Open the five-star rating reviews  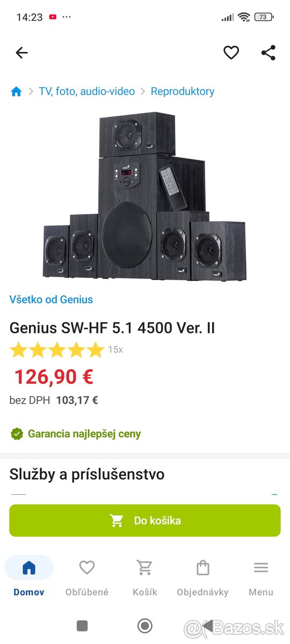(57, 350)
